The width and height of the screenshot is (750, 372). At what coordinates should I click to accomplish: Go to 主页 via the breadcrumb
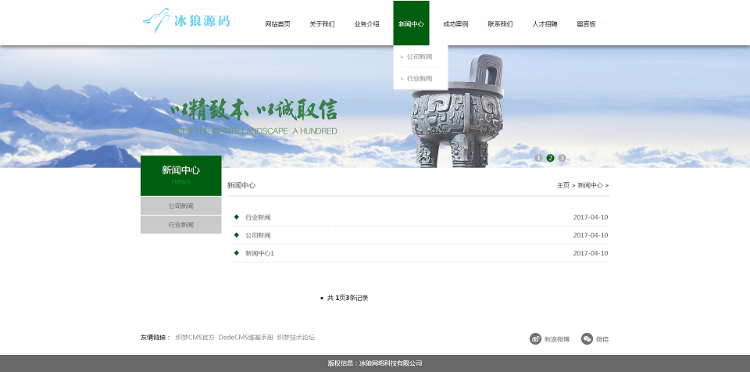563,185
